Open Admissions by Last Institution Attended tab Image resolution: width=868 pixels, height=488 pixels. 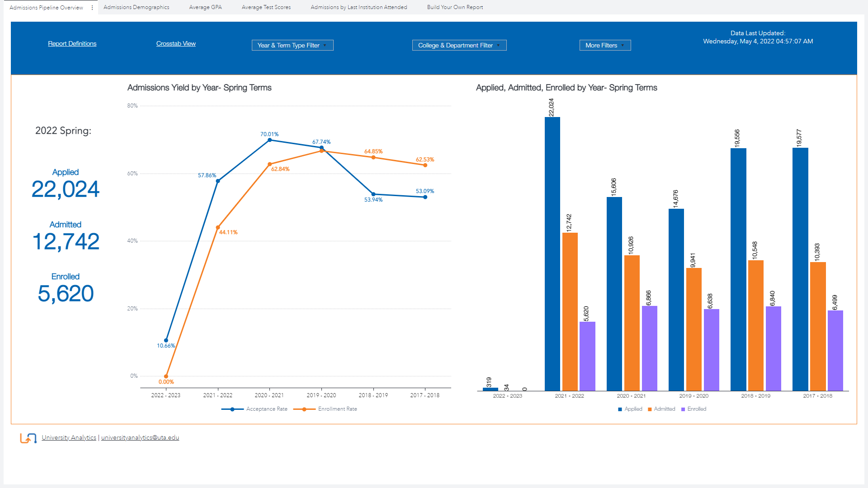(x=359, y=7)
